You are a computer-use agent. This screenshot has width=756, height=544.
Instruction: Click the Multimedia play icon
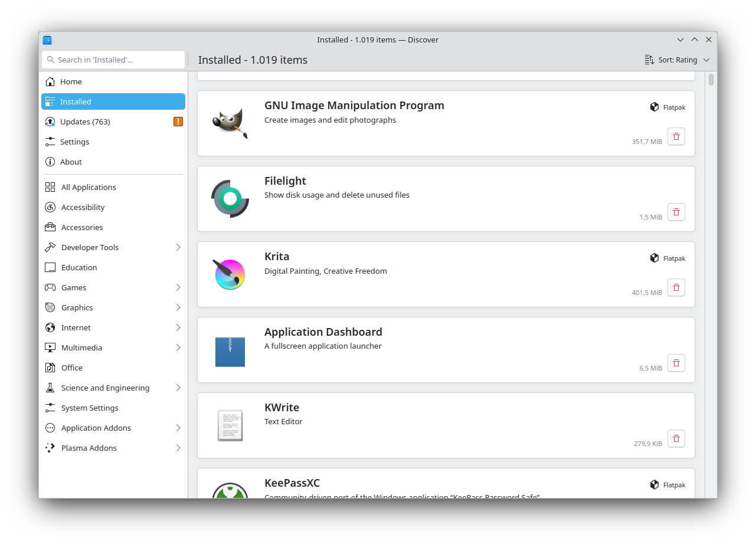[50, 348]
